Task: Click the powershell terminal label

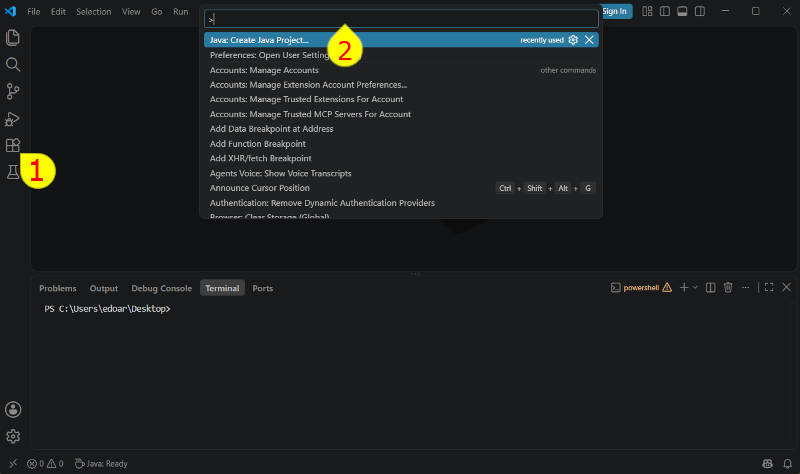Action: 641,288
